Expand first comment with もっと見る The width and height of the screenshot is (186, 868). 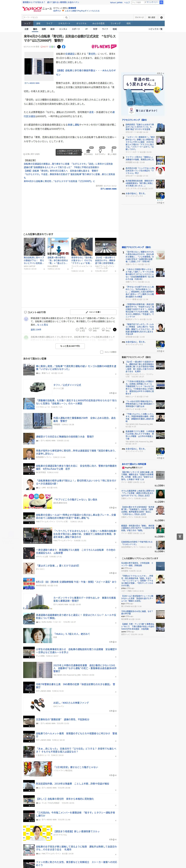click(43, 325)
